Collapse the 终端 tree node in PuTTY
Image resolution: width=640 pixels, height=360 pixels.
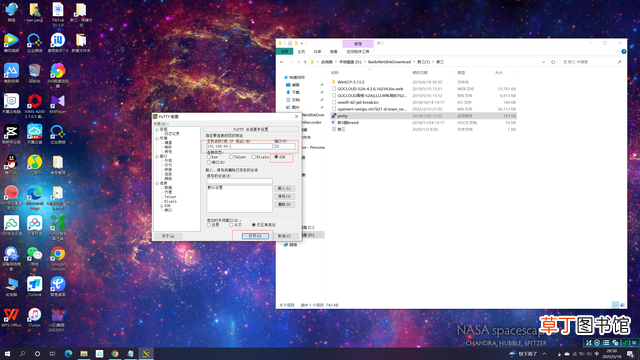point(157,138)
